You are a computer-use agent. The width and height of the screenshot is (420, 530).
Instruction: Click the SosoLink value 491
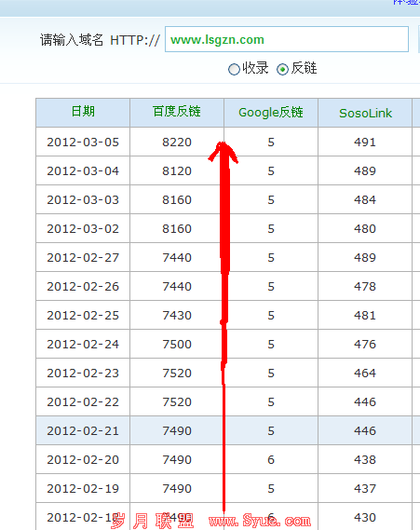click(x=365, y=142)
